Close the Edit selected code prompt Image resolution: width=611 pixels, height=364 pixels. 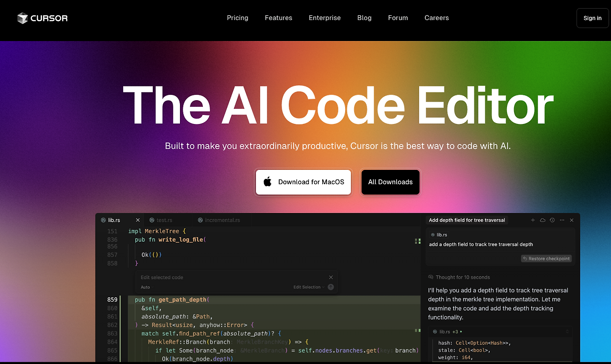(x=331, y=277)
